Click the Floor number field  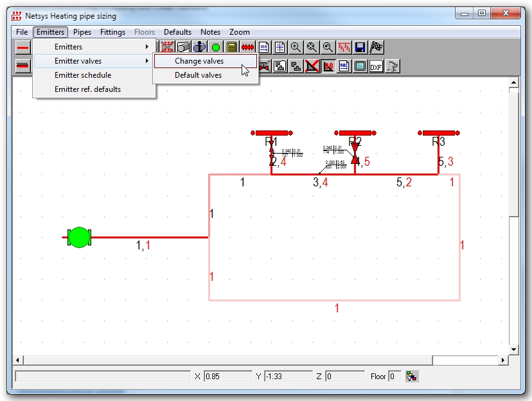395,377
